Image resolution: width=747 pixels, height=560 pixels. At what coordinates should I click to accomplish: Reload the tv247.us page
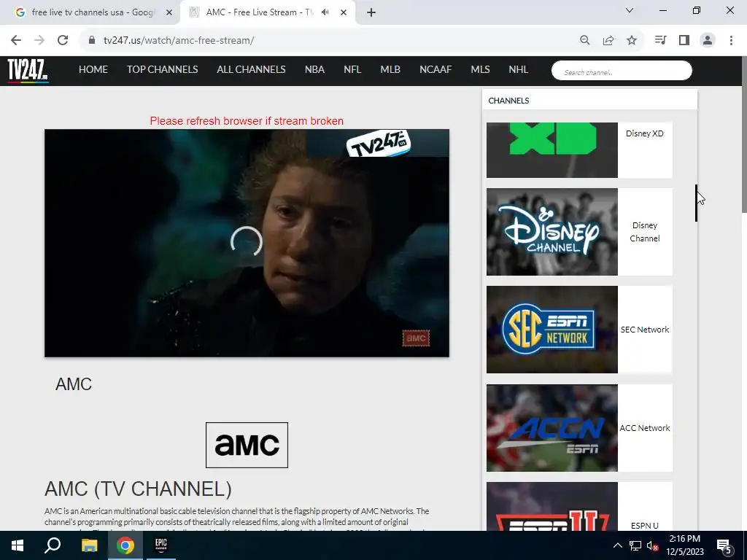[x=63, y=41]
